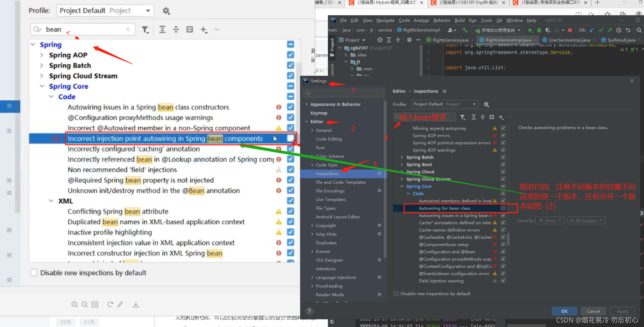
Task: Switch to the RightsService.java editor tab
Action: tap(449, 40)
